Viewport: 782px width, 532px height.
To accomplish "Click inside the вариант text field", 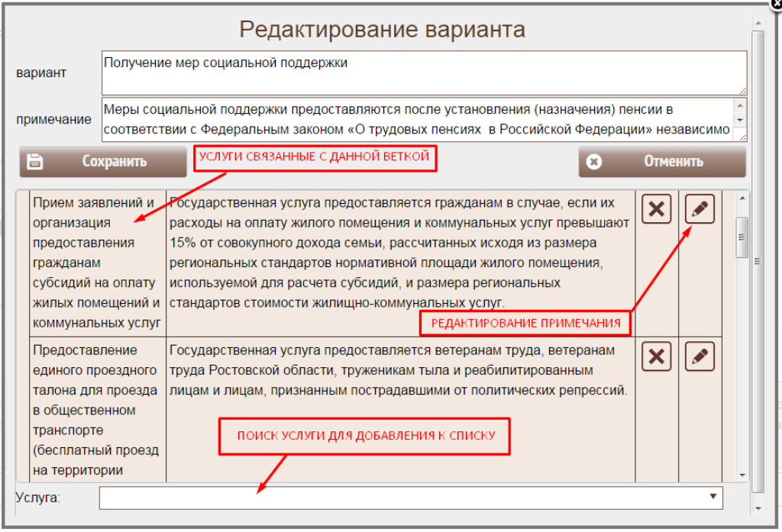I will click(x=424, y=73).
